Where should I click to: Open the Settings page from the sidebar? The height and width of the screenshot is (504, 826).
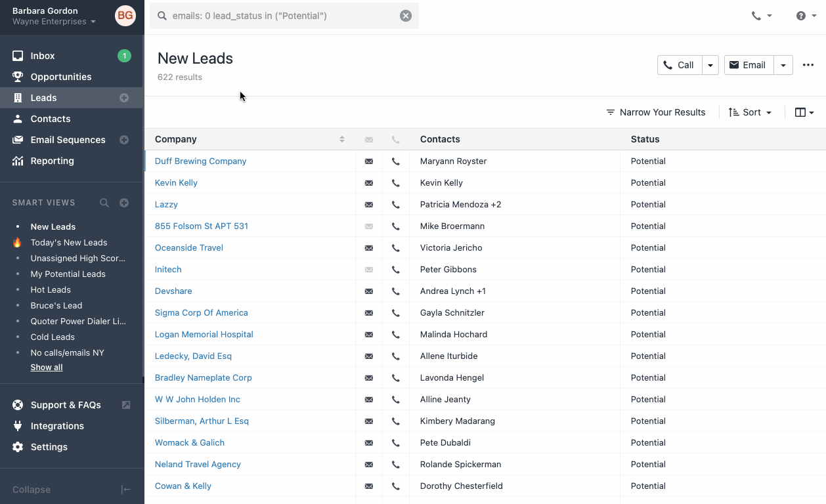click(50, 447)
